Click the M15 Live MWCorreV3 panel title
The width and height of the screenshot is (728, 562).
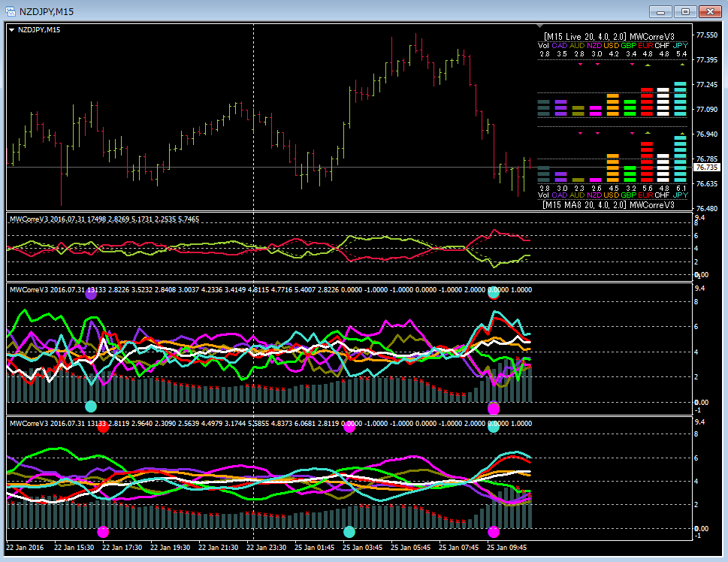[609, 35]
